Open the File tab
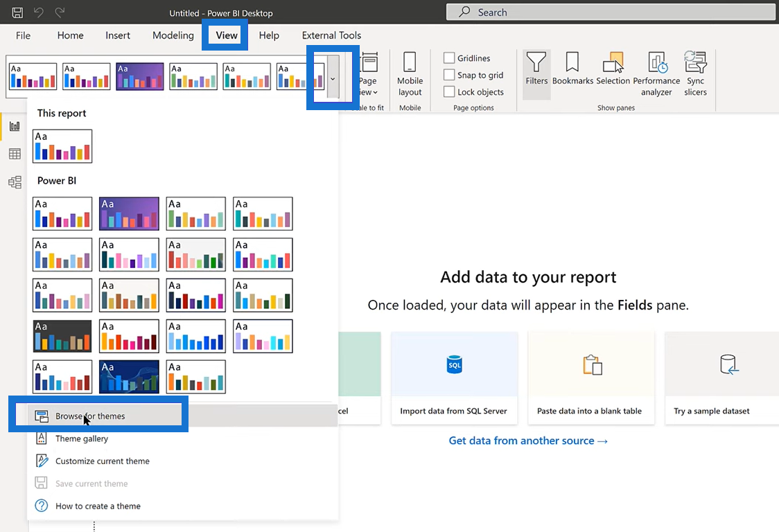The width and height of the screenshot is (779, 532). 23,35
